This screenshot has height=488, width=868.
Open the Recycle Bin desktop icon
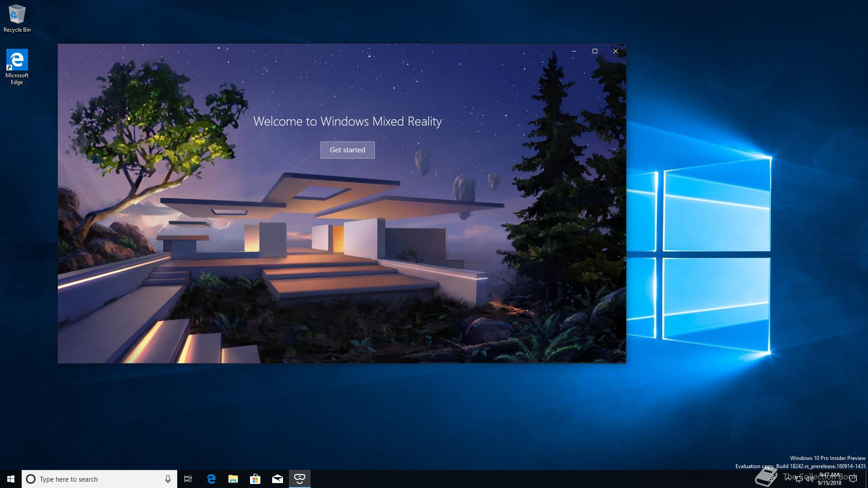[x=17, y=18]
